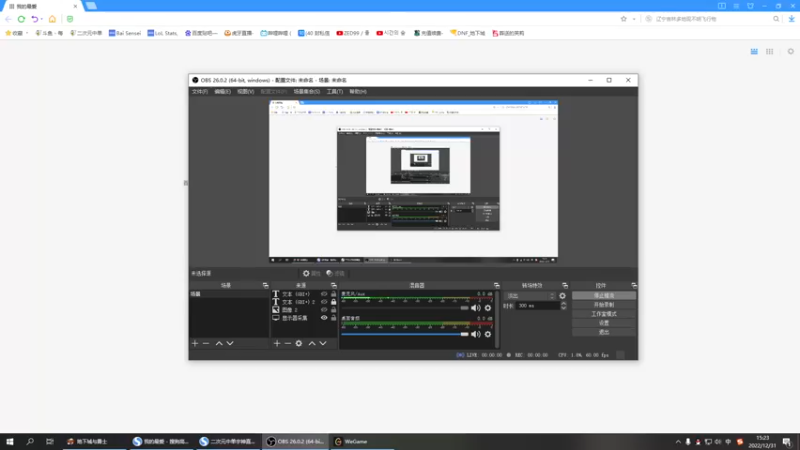800x450 pixels.
Task: Move scene up in Scenes panel
Action: coord(219,343)
